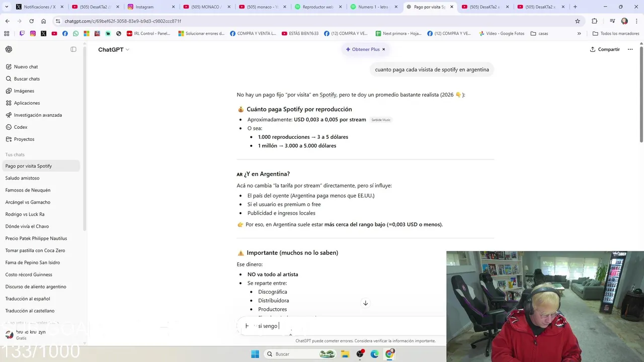Screen dimensions: 644x362
Task: Switch to the Reproductor web tab
Action: pos(318,7)
